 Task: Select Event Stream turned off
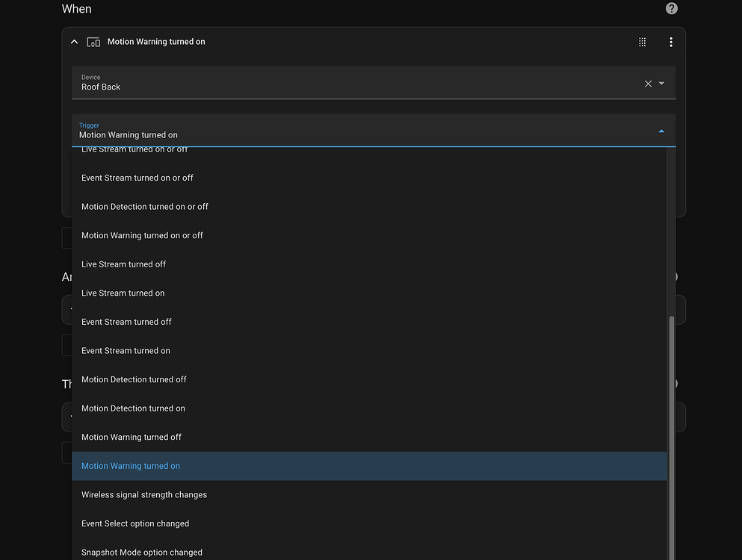[x=126, y=321]
